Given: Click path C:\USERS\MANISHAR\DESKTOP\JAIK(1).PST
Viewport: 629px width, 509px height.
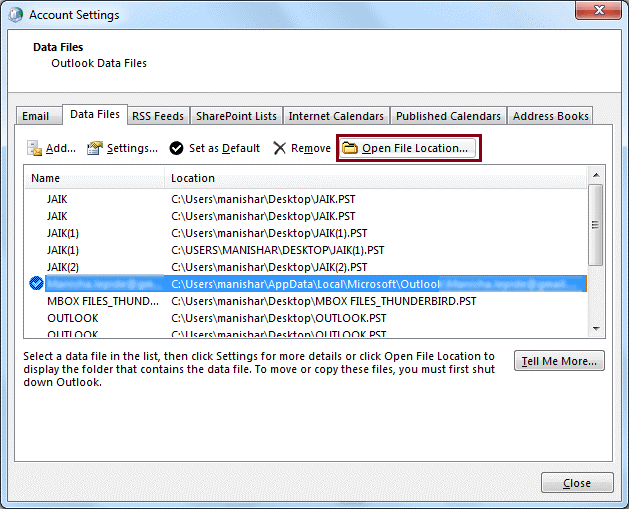Looking at the screenshot, I should click(x=278, y=250).
